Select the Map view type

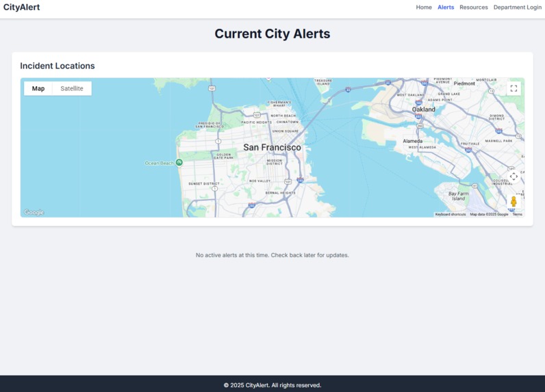(38, 88)
